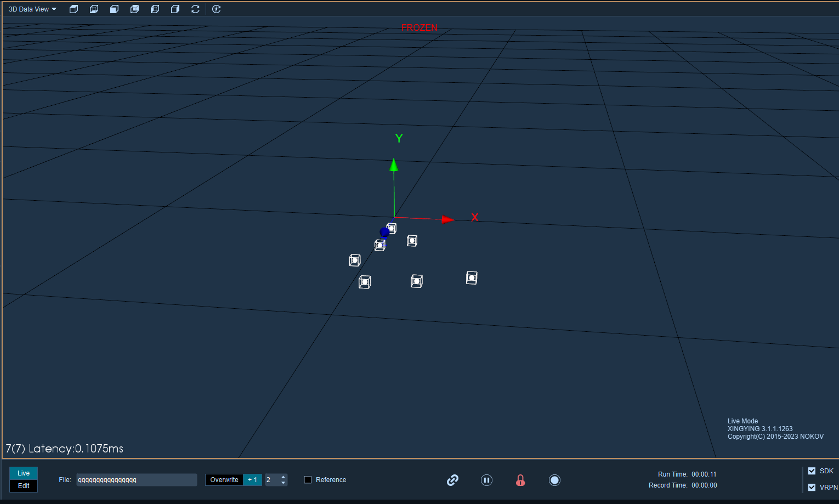Click the Overwrite button
The width and height of the screenshot is (839, 504).
224,480
